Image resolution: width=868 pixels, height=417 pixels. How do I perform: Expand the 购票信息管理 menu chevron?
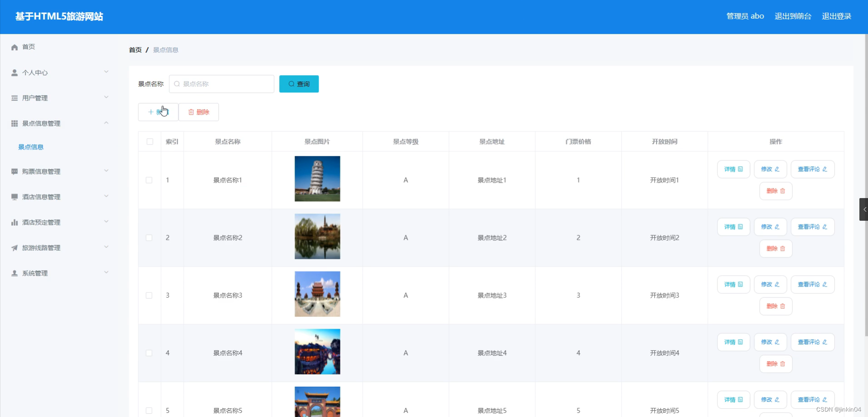106,170
